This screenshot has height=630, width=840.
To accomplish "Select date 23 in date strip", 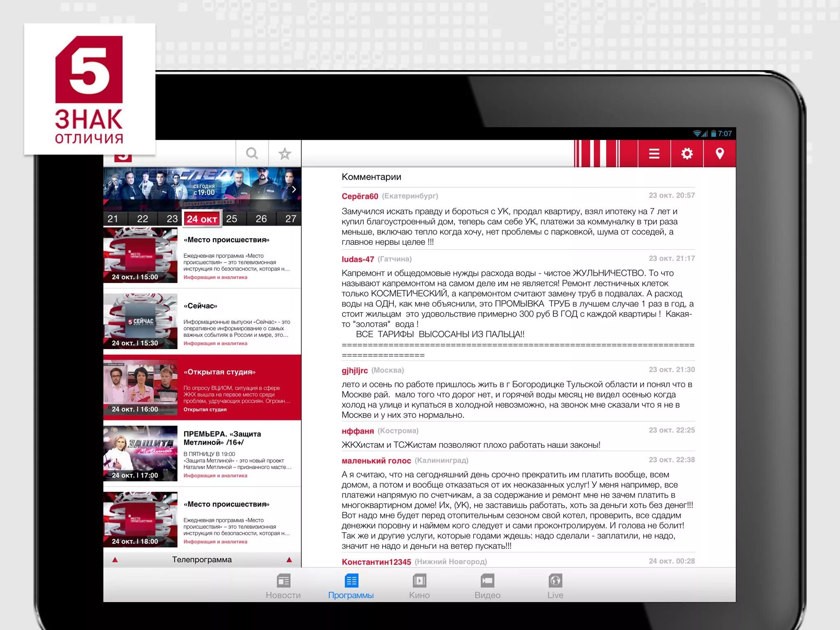I will (172, 219).
